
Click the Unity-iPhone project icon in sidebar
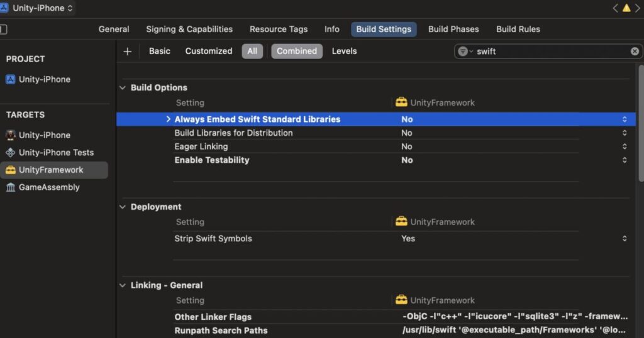[x=10, y=79]
